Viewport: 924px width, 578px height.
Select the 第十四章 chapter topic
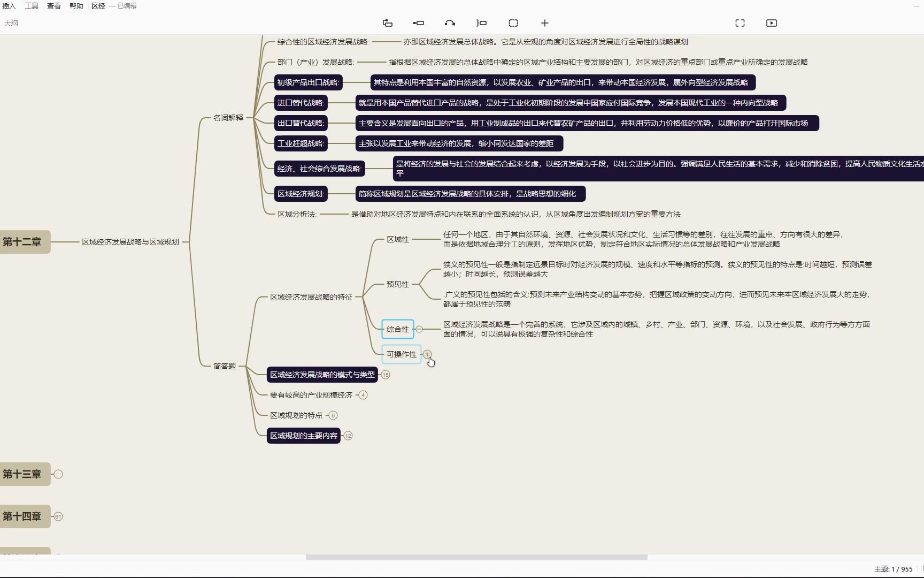(24, 516)
